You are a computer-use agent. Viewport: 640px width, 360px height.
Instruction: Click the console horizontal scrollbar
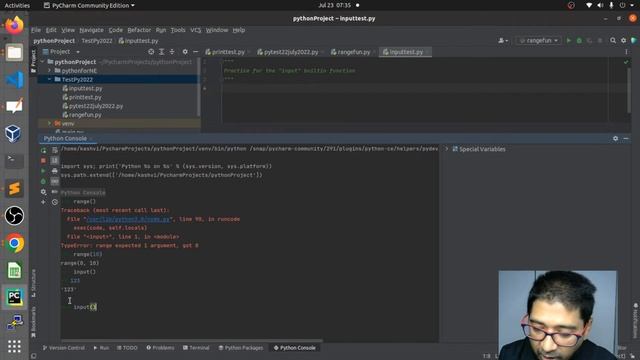point(192,340)
